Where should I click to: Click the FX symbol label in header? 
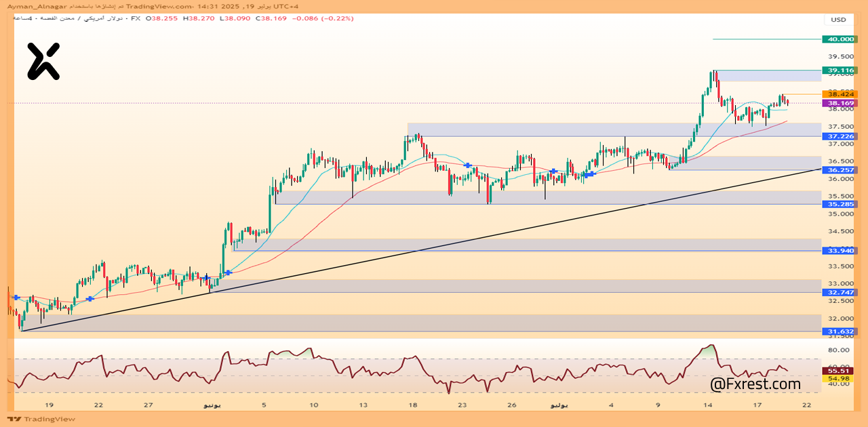tap(136, 18)
